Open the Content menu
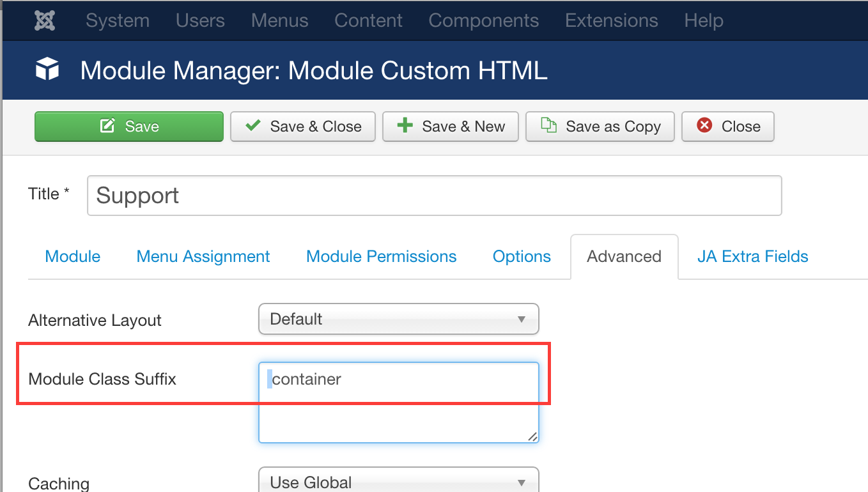 [368, 20]
